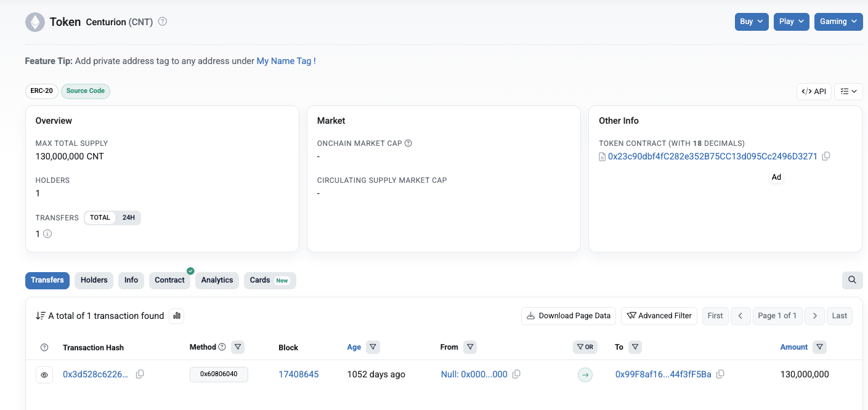Click Download Page Data button

pos(568,316)
